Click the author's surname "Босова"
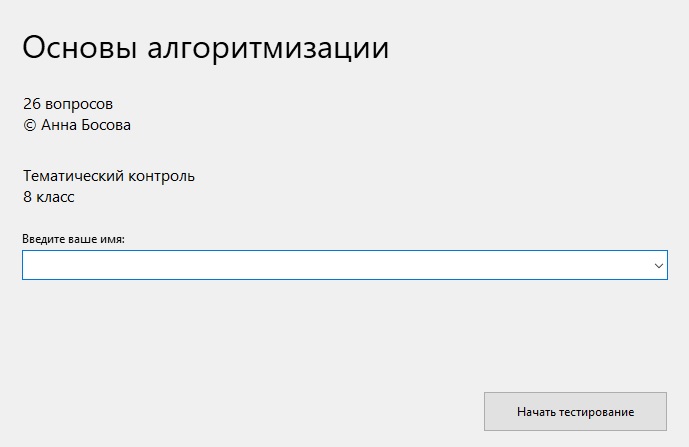The width and height of the screenshot is (689, 447). coord(106,126)
